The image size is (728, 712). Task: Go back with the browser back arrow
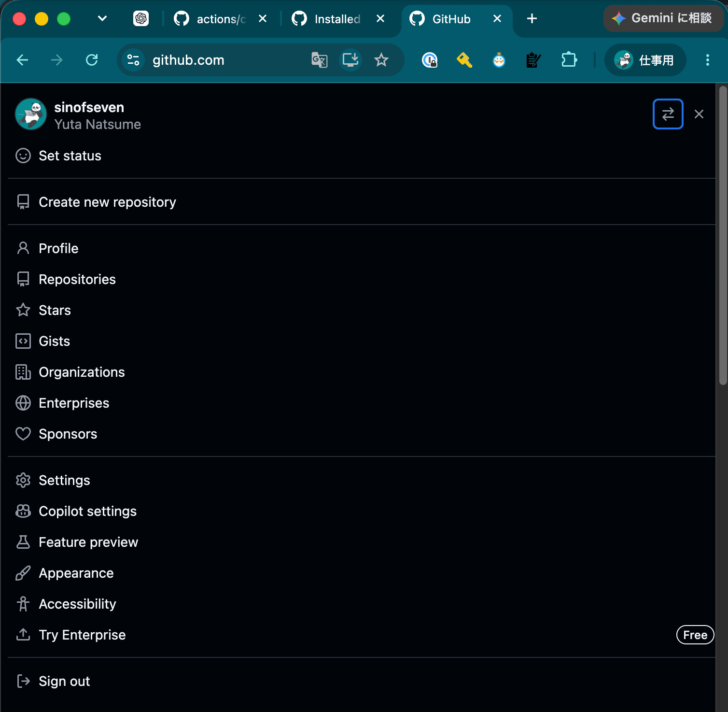tap(22, 60)
